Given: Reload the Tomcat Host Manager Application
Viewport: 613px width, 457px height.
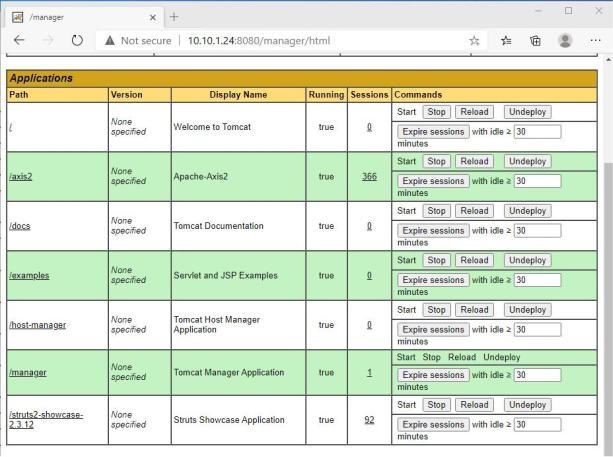Looking at the screenshot, I should click(x=474, y=310).
